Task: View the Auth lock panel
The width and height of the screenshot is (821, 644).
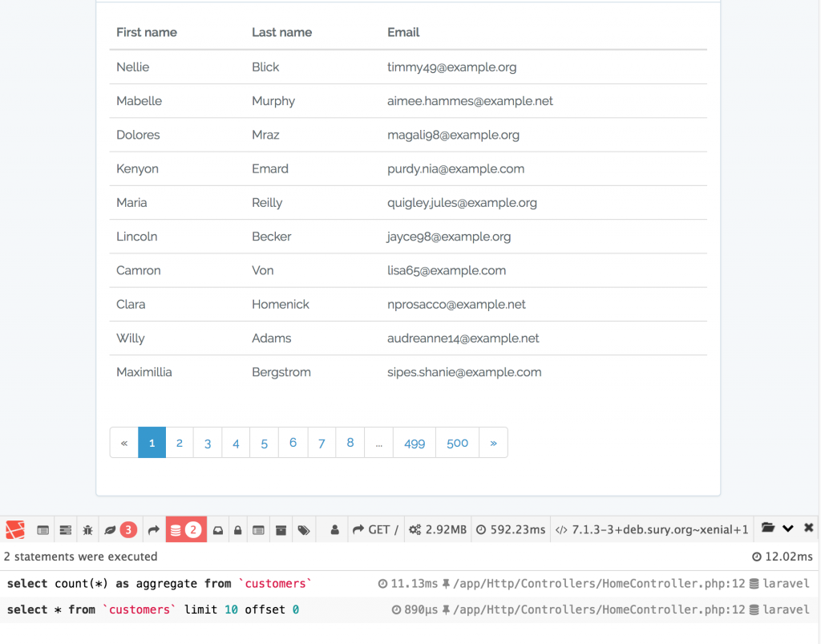Action: [237, 529]
